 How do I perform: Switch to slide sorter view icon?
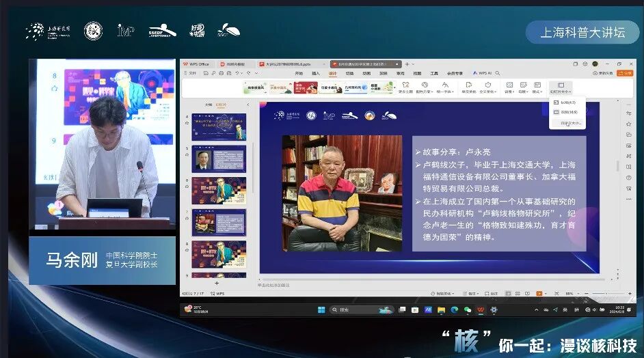click(x=518, y=294)
